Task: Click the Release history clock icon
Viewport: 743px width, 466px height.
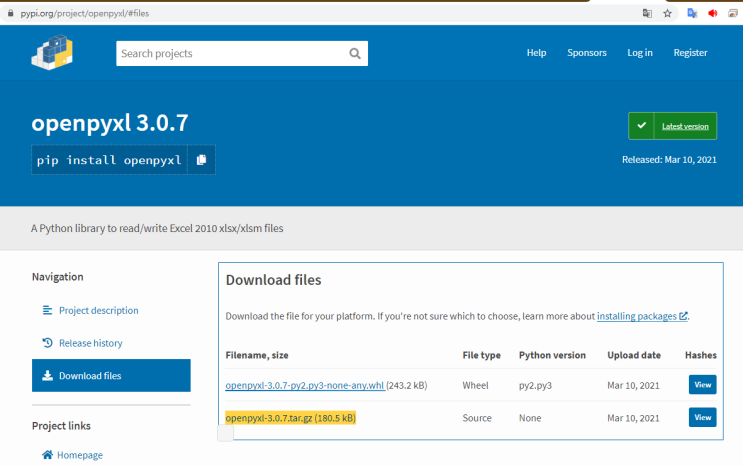Action: pos(47,342)
